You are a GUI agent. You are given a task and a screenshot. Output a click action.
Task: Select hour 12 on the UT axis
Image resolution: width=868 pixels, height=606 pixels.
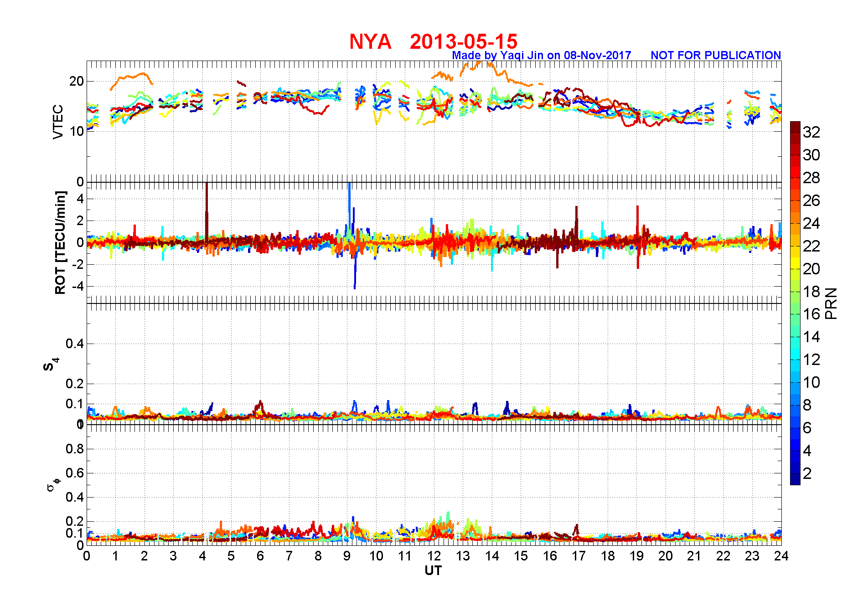point(434,556)
